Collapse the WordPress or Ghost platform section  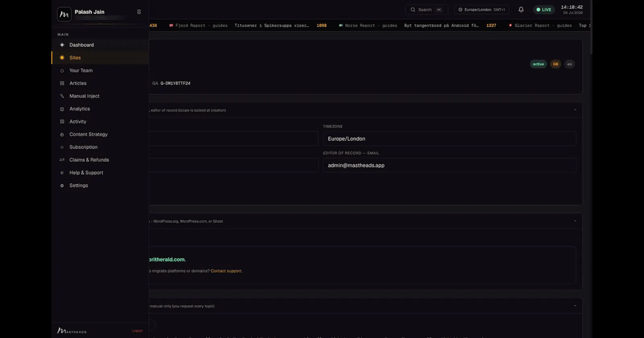pos(575,221)
